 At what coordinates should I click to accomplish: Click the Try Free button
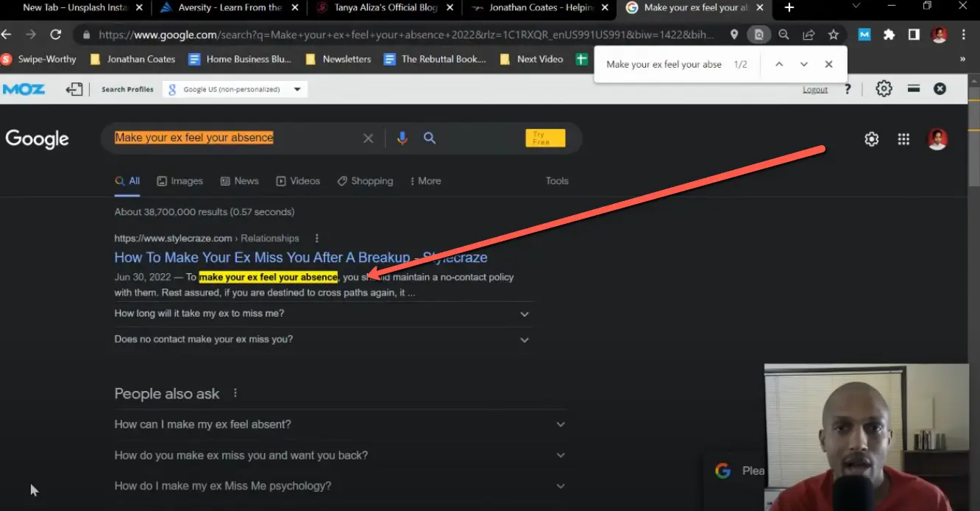click(544, 137)
